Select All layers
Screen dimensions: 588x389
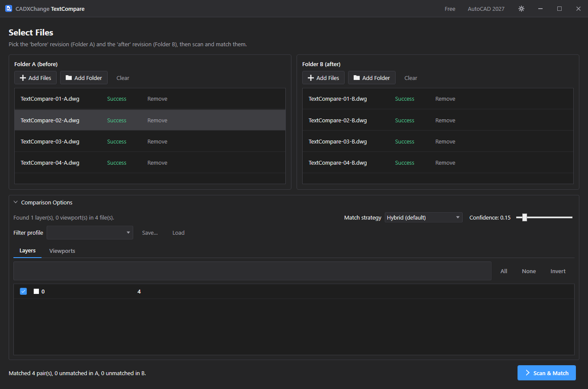click(504, 271)
